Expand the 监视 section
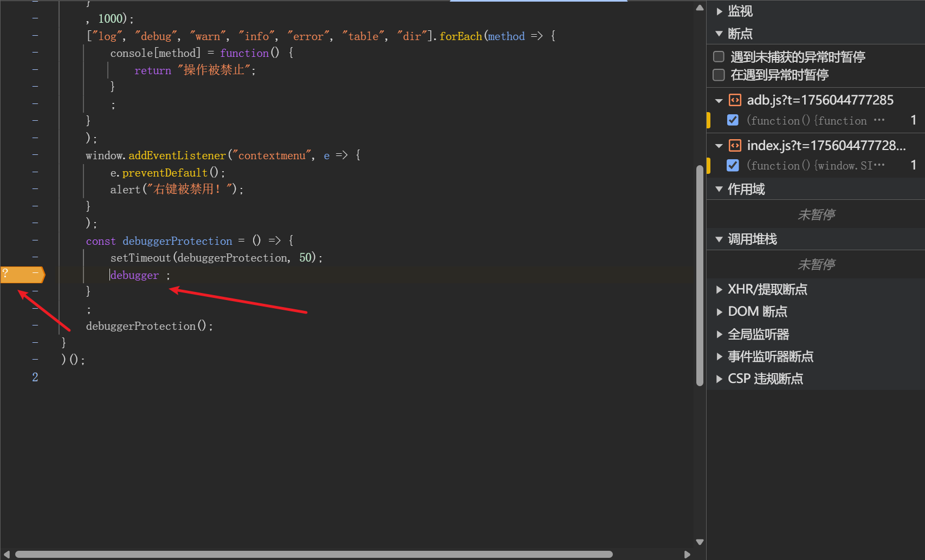The width and height of the screenshot is (925, 560). (x=719, y=11)
